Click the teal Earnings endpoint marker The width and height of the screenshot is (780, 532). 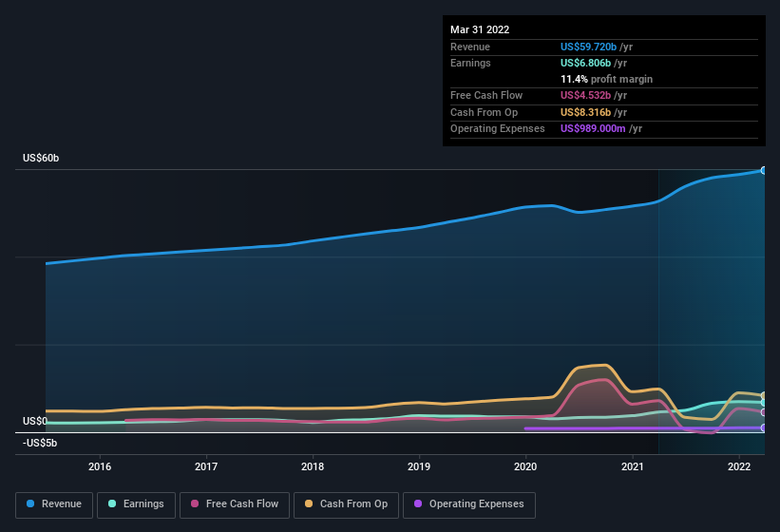[764, 402]
